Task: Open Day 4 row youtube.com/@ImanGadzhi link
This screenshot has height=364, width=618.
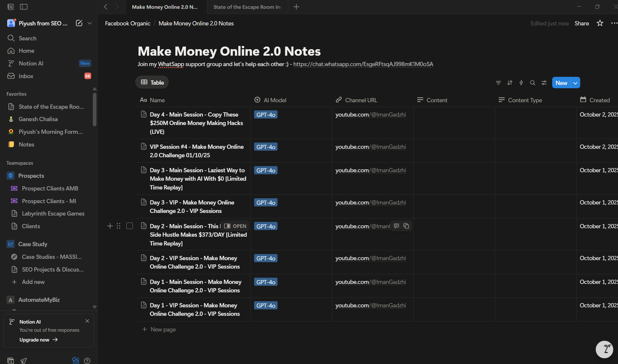Action: 371,115
